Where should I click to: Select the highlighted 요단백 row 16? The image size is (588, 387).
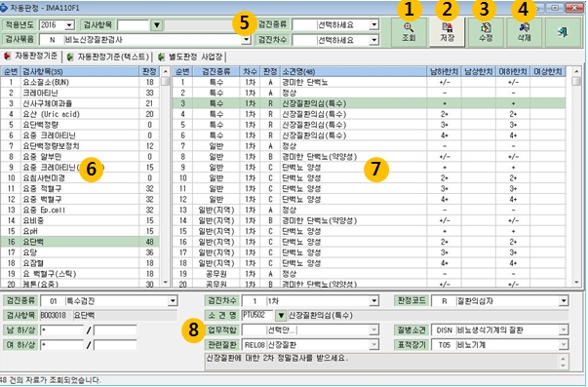(x=80, y=242)
